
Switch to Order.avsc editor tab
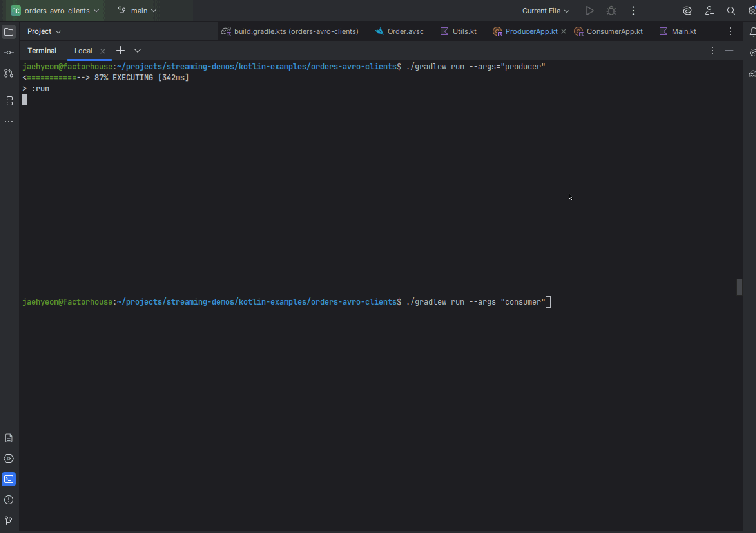pyautogui.click(x=399, y=32)
